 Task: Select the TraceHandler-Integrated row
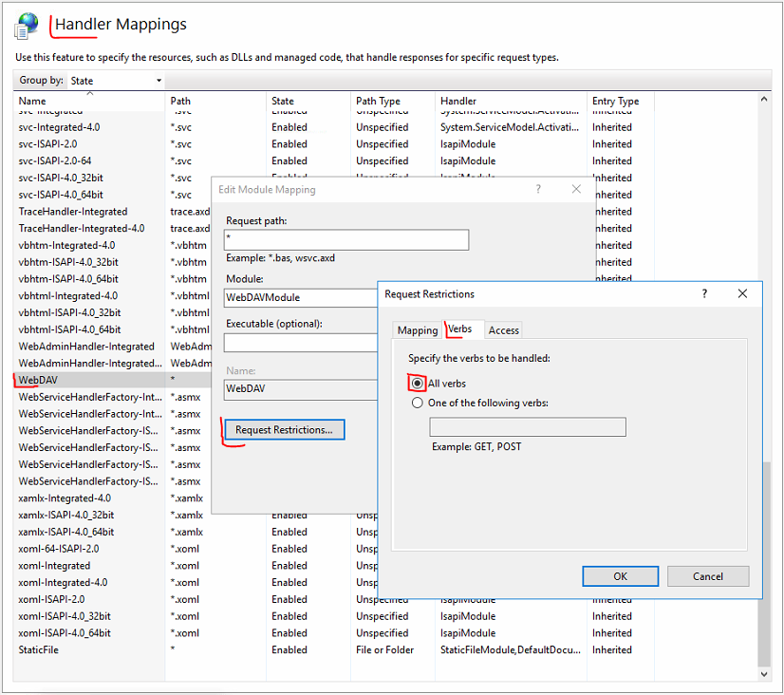[x=73, y=212]
